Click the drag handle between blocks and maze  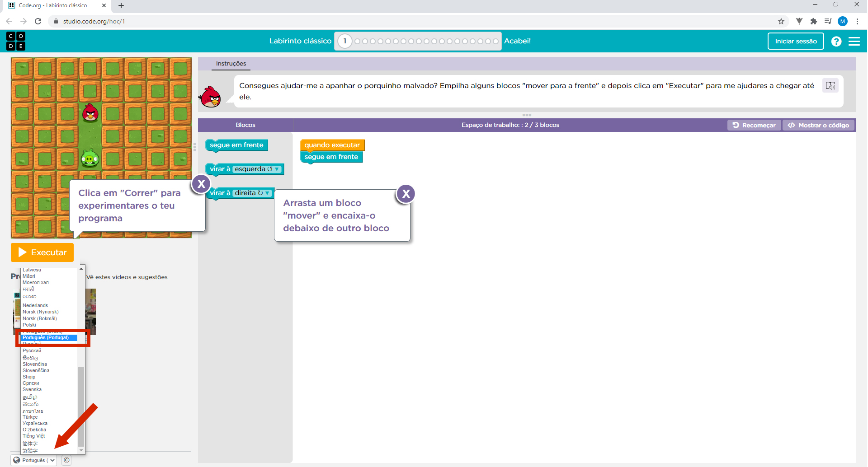(x=195, y=147)
